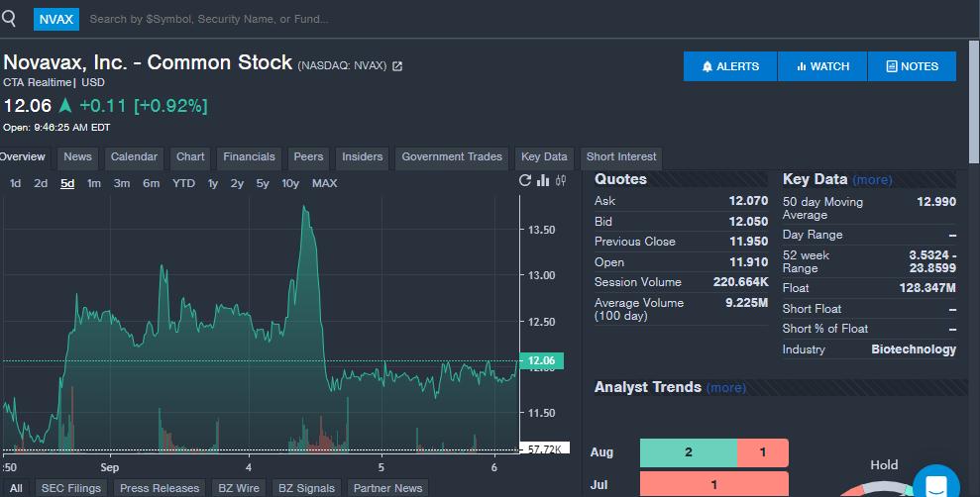Viewport: 980px width, 497px height.
Task: Click the Aug bar segment showing 1
Action: pyautogui.click(x=763, y=452)
